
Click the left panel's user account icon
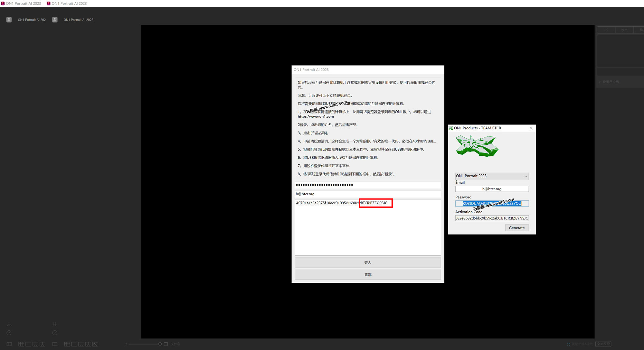(x=9, y=324)
